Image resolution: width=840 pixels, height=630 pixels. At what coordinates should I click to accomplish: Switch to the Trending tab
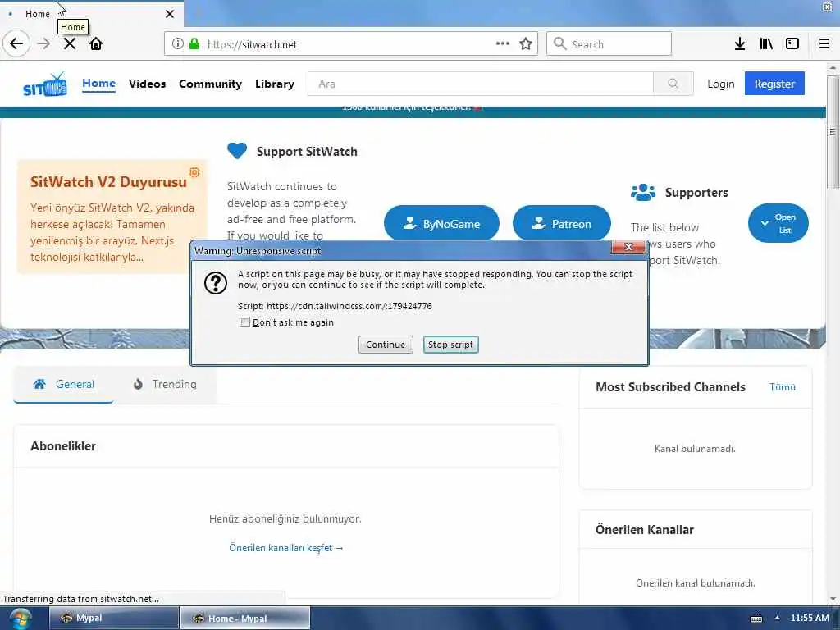pyautogui.click(x=165, y=384)
